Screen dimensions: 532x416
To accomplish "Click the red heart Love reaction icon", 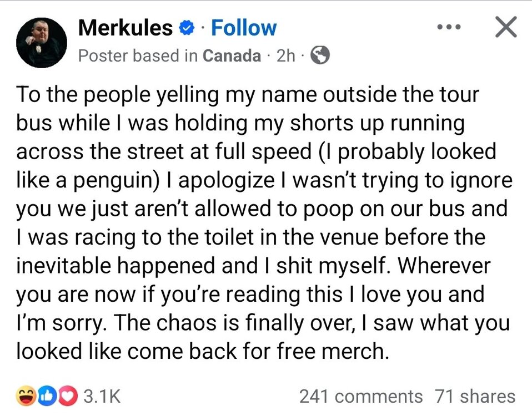I will (64, 396).
